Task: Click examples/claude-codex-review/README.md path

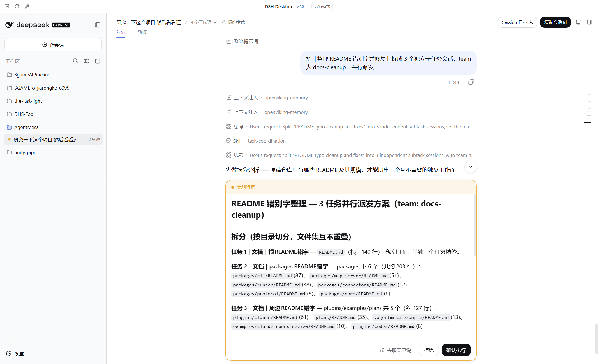Action: [x=284, y=326]
